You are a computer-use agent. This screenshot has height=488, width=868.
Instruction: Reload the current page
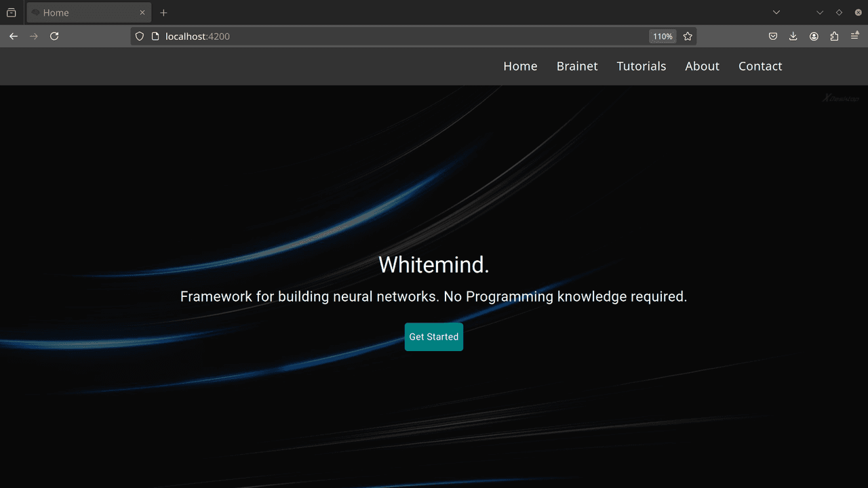coord(54,37)
